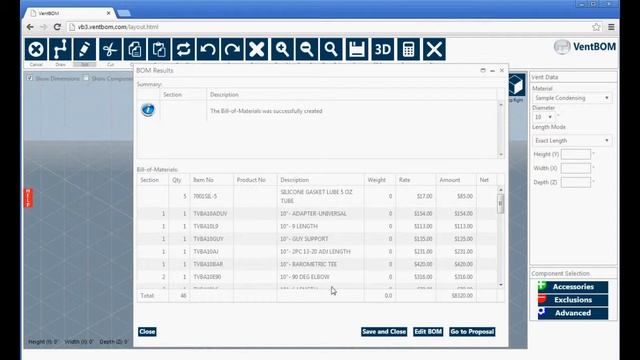Screen dimensions: 640x360
Task: Click the cube view orientation icon
Action: (516, 85)
